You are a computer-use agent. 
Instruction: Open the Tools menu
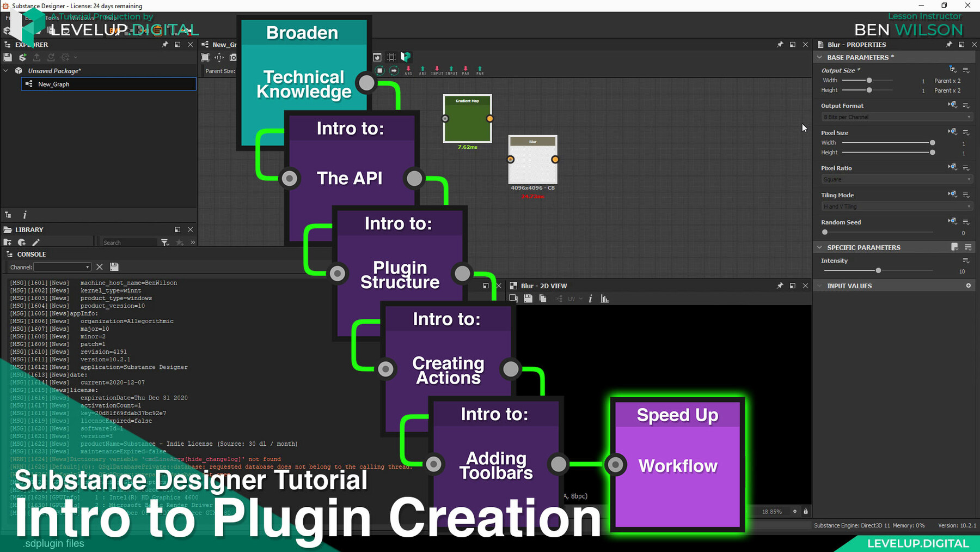[x=52, y=17]
